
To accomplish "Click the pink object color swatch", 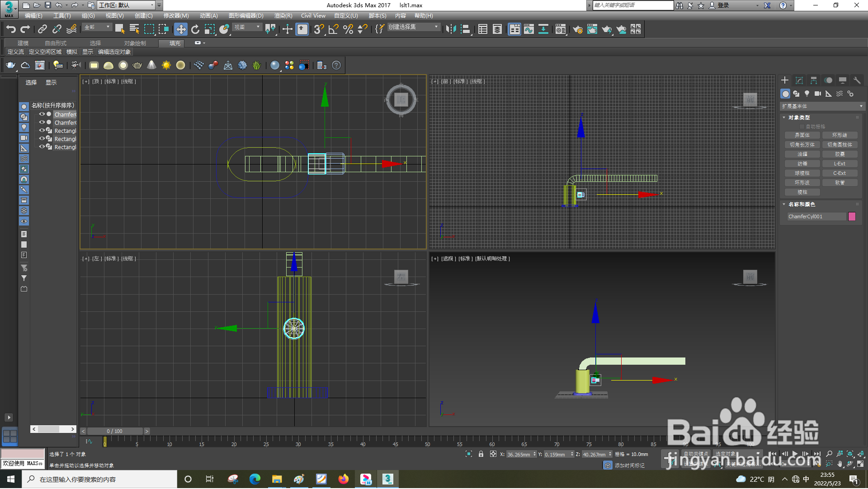I will tap(852, 216).
